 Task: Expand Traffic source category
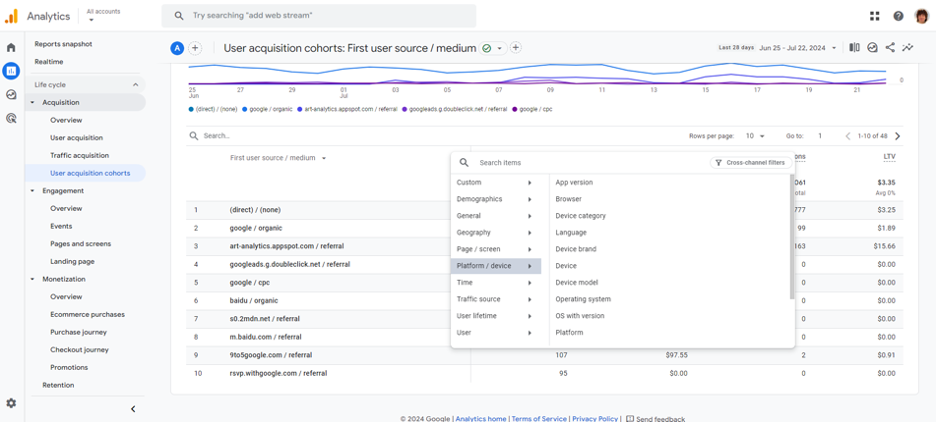coord(495,300)
